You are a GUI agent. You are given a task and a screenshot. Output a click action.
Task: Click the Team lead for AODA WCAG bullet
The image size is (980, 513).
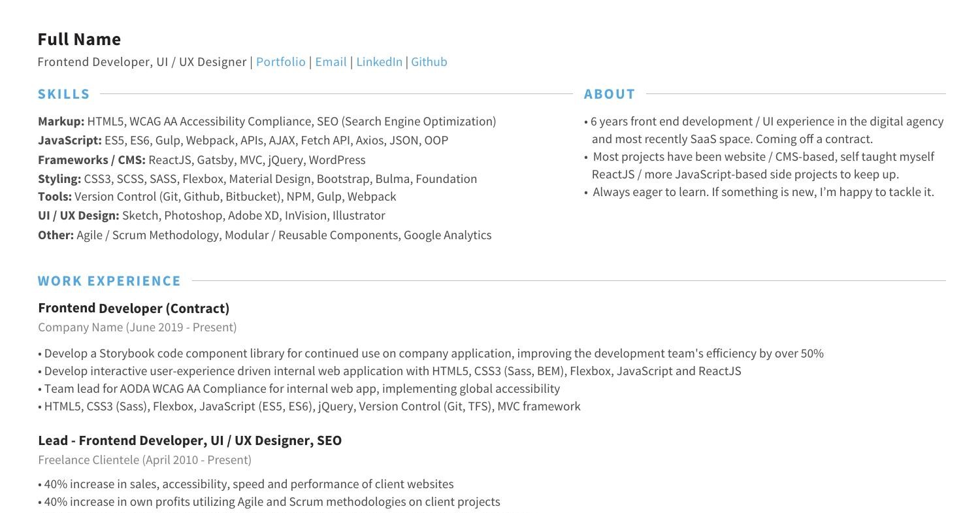(x=301, y=389)
